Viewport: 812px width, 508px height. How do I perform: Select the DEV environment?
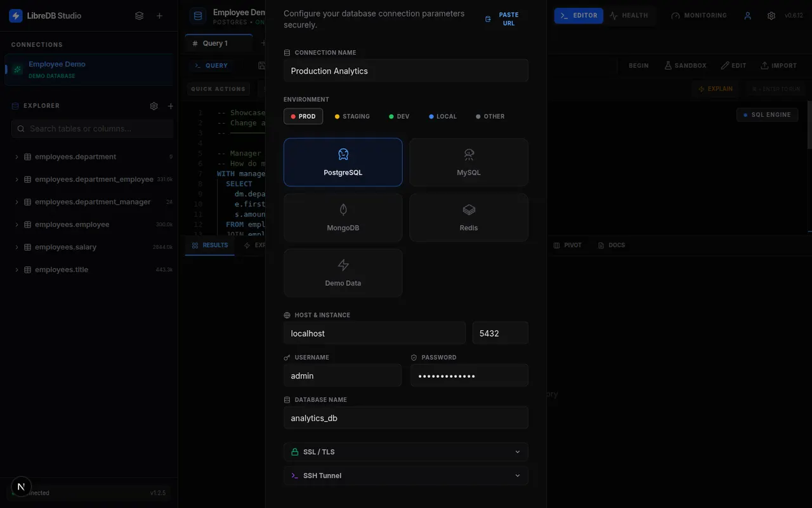pyautogui.click(x=400, y=116)
